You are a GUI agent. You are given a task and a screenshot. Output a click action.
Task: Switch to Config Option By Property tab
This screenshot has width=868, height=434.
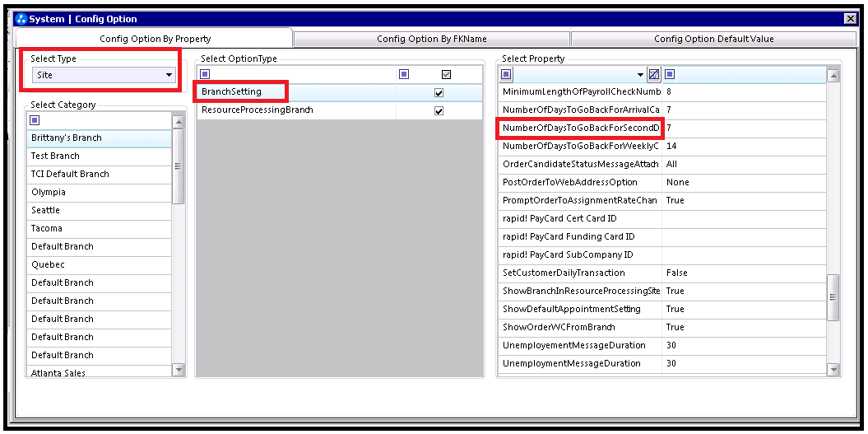coord(155,39)
